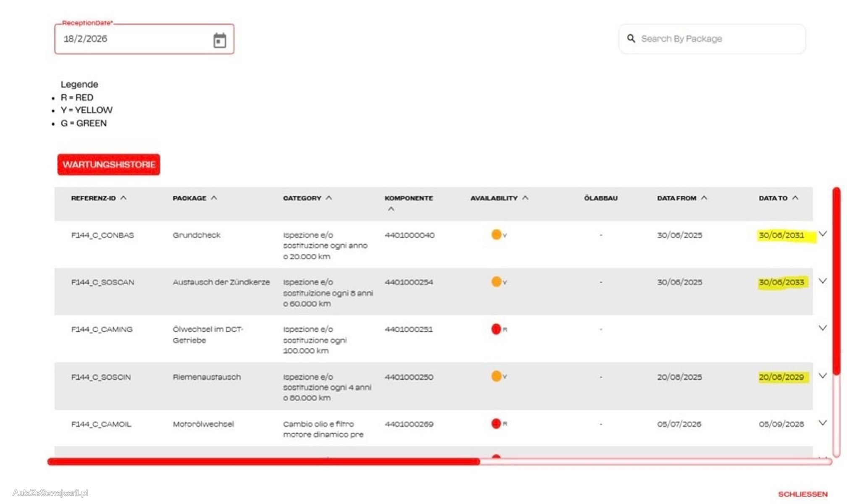Screen dimensions: 847x504
Task: Sort by Komponente column arrow
Action: pos(391,209)
